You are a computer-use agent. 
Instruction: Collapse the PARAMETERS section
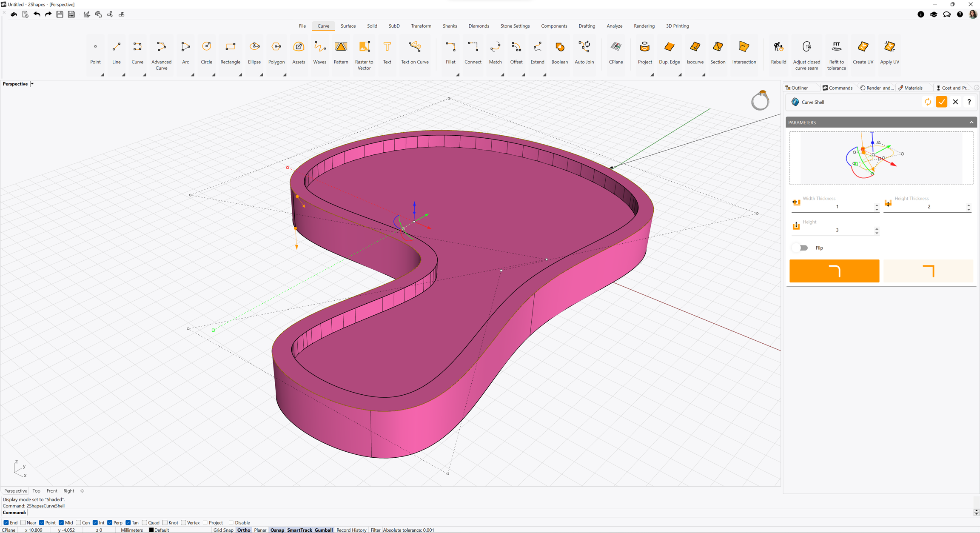click(x=971, y=123)
